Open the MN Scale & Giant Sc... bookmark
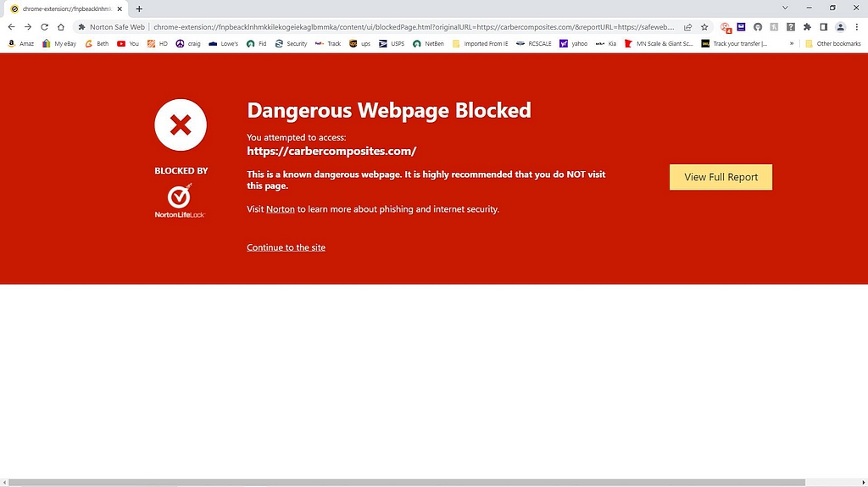868x487 pixels. pyautogui.click(x=659, y=43)
